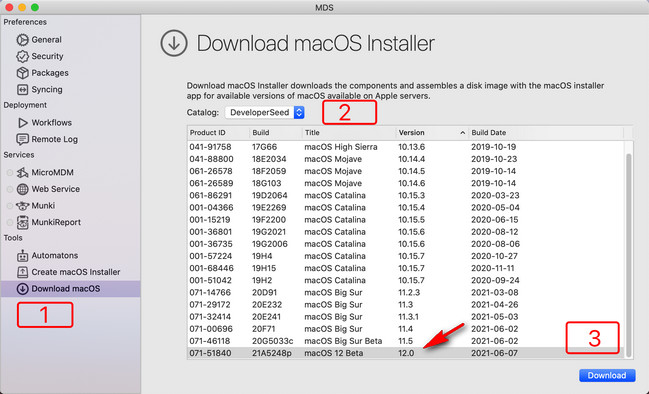Click the table's vertical scrollbar
The image size is (649, 394).
(x=629, y=255)
